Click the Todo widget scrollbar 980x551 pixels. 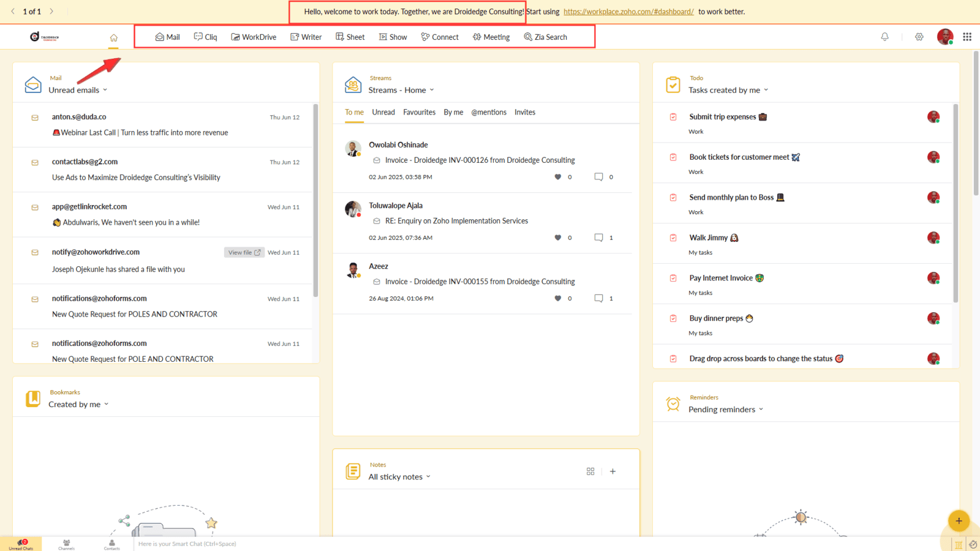click(956, 203)
